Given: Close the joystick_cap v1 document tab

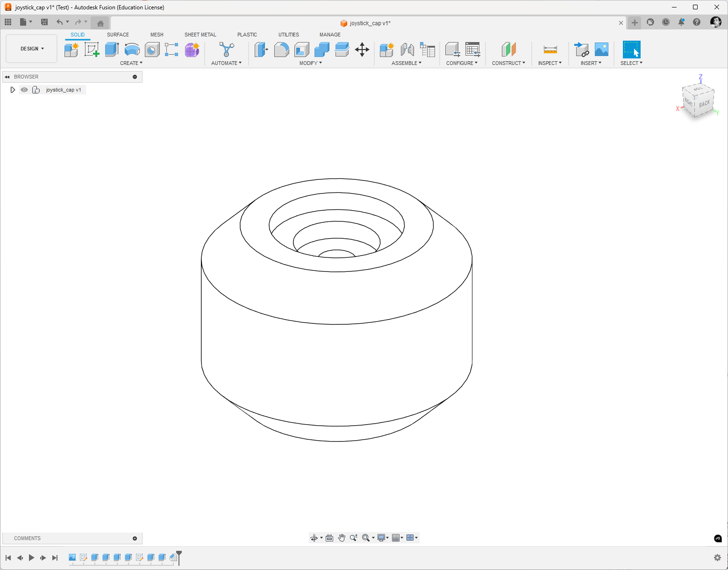Looking at the screenshot, I should (x=621, y=23).
